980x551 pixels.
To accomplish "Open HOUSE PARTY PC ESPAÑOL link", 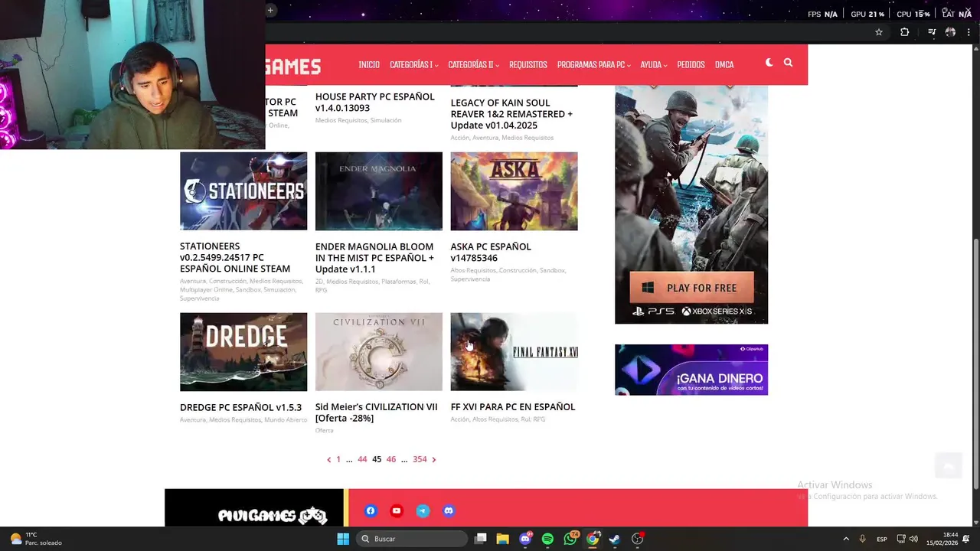I will (x=374, y=102).
